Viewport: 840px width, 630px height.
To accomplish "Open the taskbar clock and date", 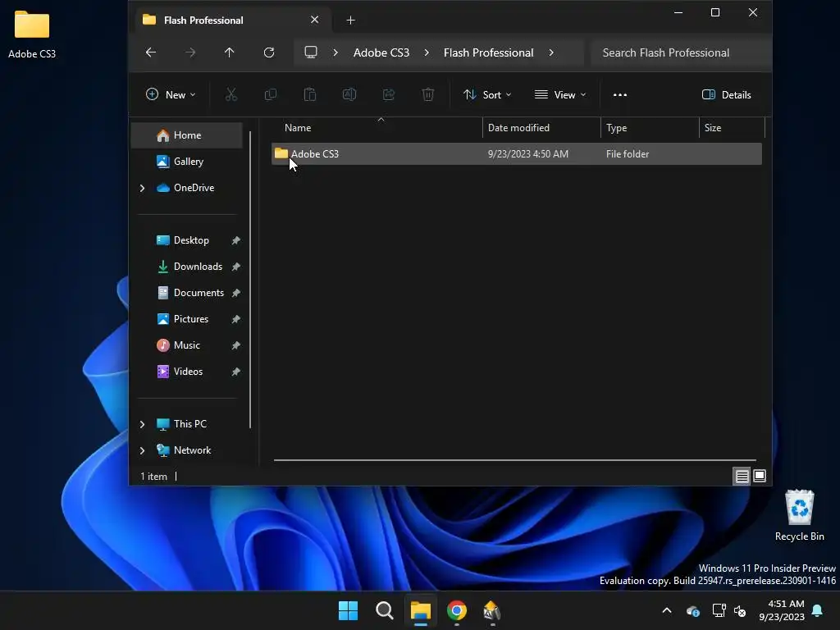I will point(782,610).
